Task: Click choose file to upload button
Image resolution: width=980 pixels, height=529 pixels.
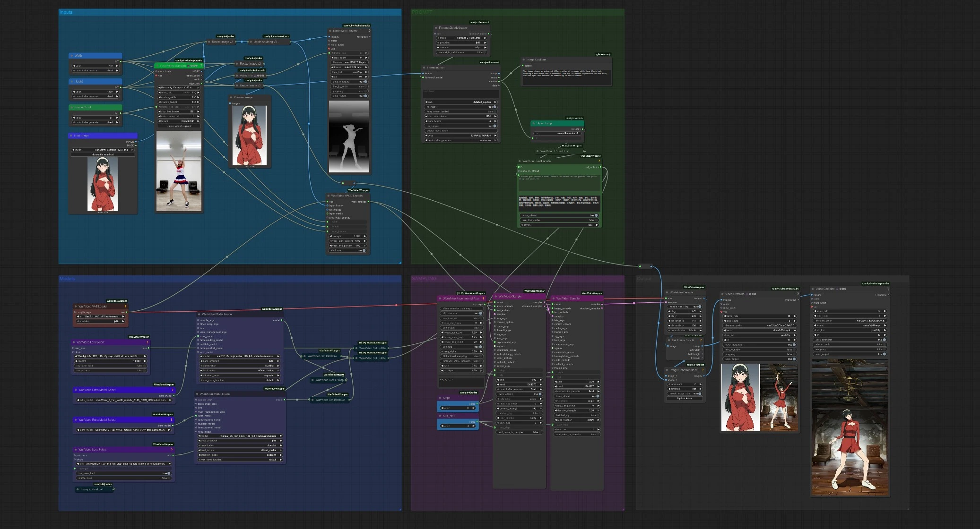Action: point(103,154)
